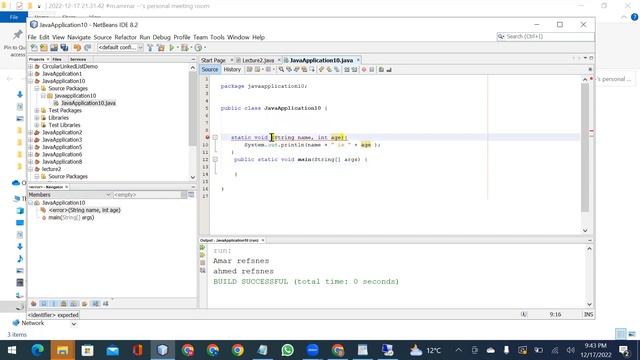Image resolution: width=640 pixels, height=360 pixels.
Task: Open Mail app from taskbar
Action: [113, 350]
